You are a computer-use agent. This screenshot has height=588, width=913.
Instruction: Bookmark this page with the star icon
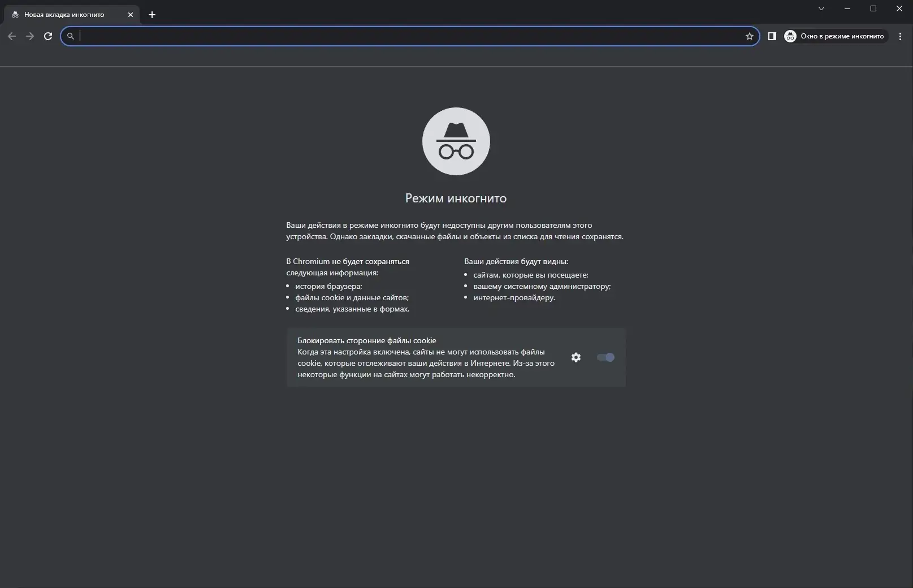pos(750,36)
